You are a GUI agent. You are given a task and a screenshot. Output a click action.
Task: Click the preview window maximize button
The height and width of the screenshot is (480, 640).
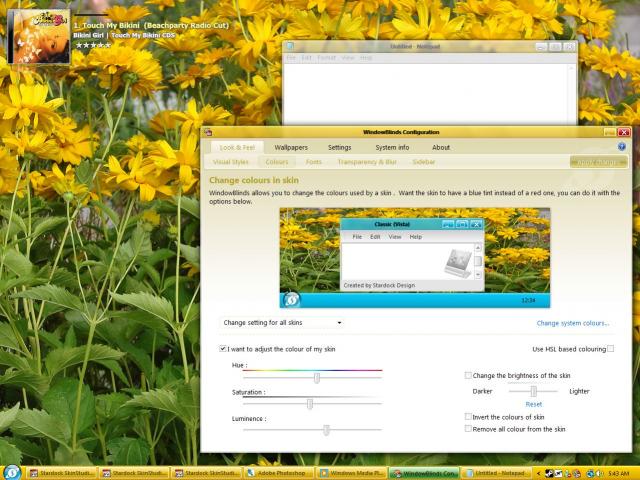(462, 224)
